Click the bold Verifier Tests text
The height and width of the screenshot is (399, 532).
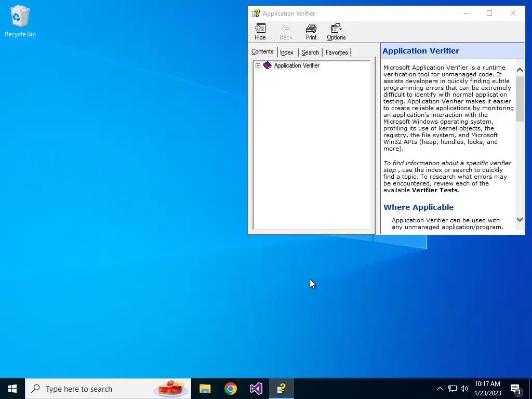point(435,190)
